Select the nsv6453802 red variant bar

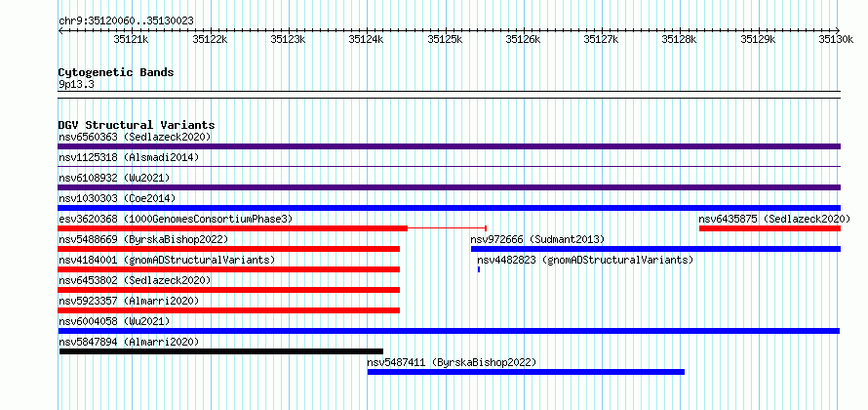[x=228, y=290]
